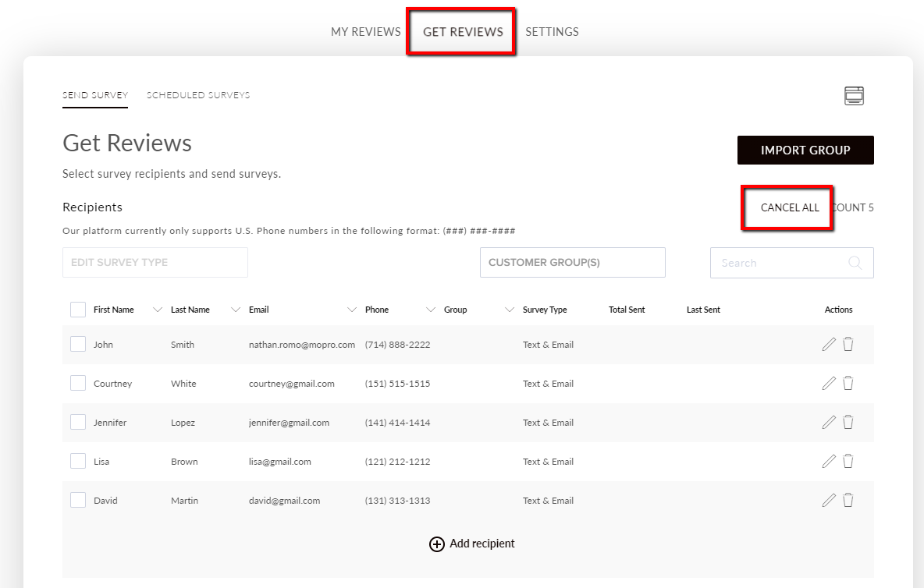Switch to Scheduled Surveys sub-tab
The image size is (924, 588).
(x=198, y=95)
